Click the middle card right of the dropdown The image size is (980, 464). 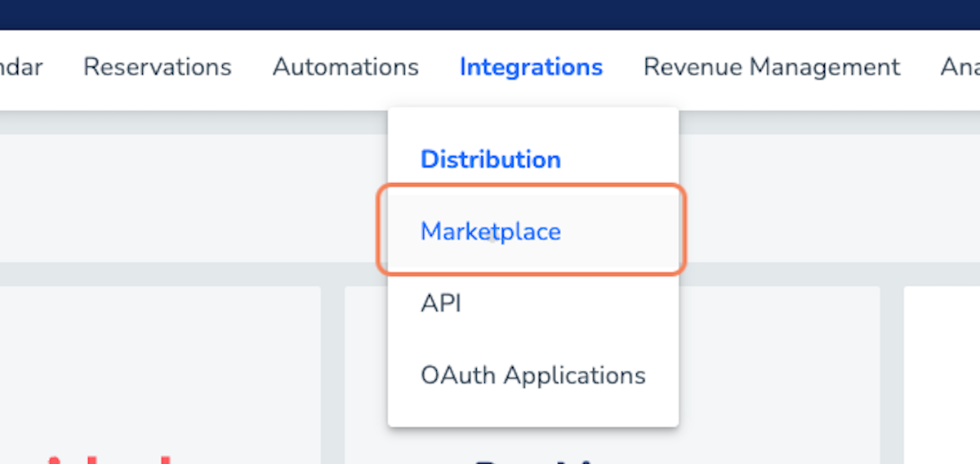pyautogui.click(x=776, y=368)
